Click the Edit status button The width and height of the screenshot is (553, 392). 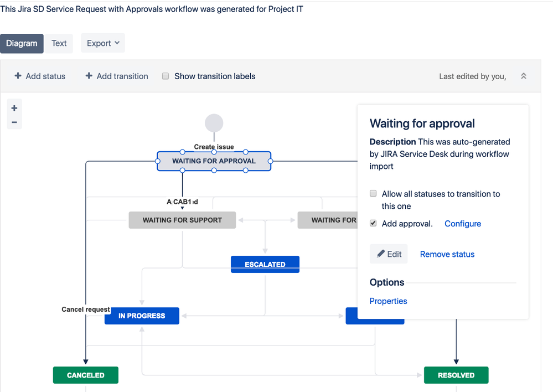pos(389,254)
